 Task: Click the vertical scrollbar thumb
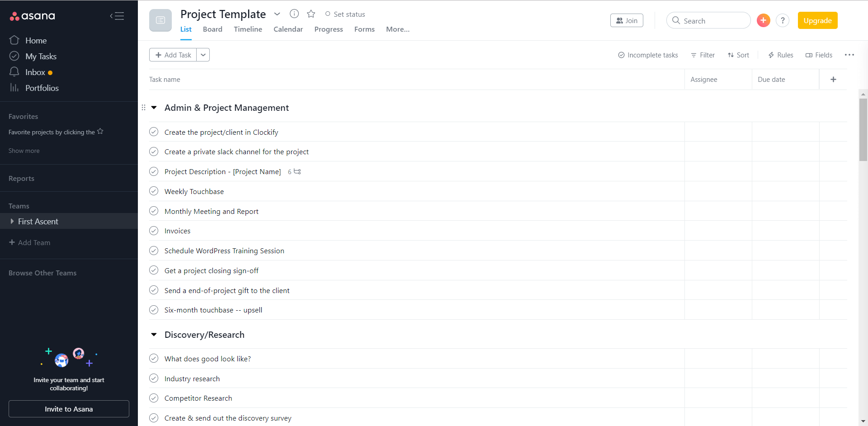click(x=863, y=129)
